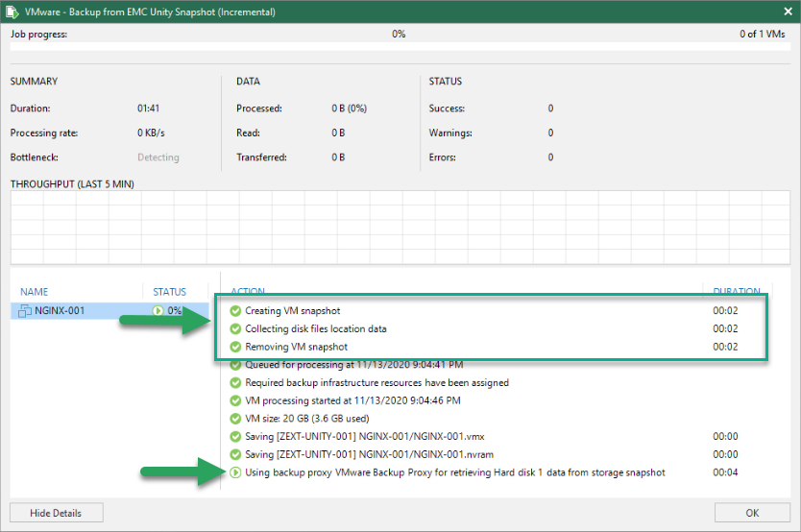801x532 pixels.
Task: Click the 'THROUGHPUT (LAST 5 MIN)' heading
Action: click(x=72, y=183)
